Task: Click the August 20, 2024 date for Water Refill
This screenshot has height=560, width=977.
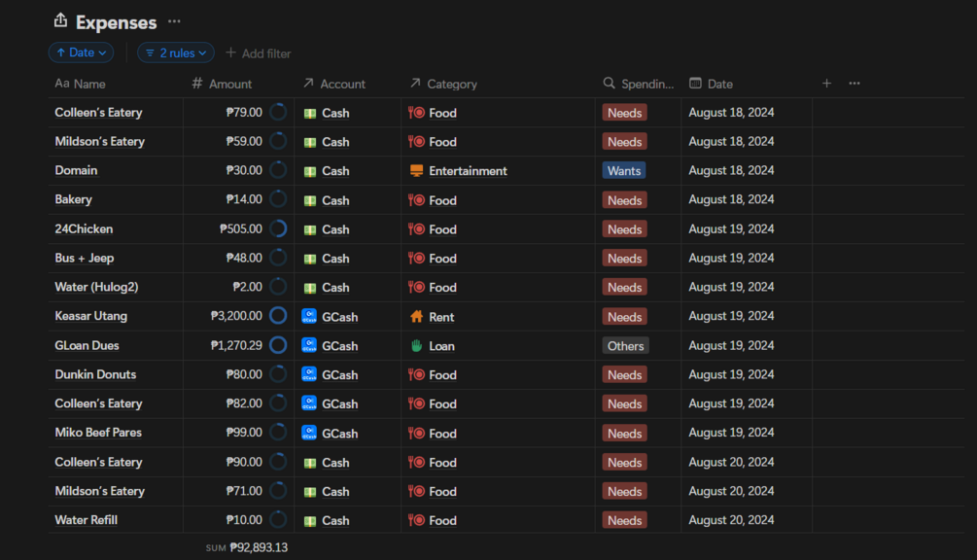Action: pyautogui.click(x=731, y=520)
